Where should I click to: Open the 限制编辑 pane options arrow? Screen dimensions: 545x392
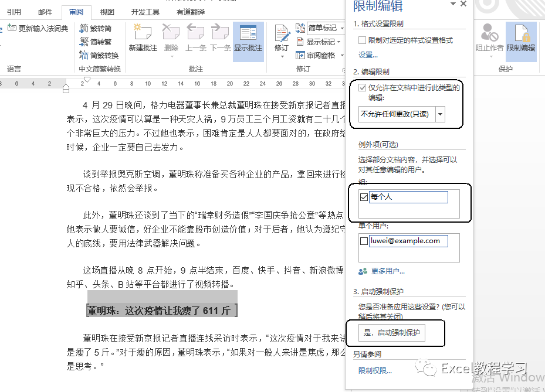pos(453,4)
